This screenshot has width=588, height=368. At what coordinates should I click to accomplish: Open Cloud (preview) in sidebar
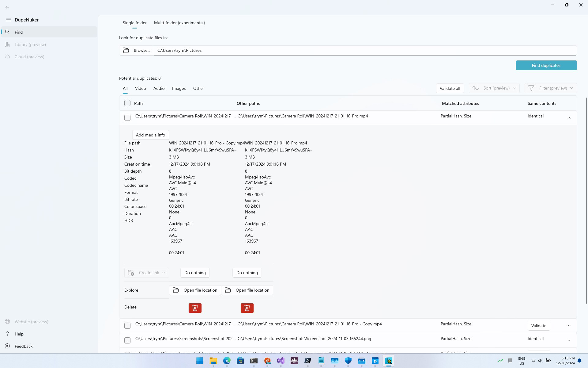[x=49, y=57]
